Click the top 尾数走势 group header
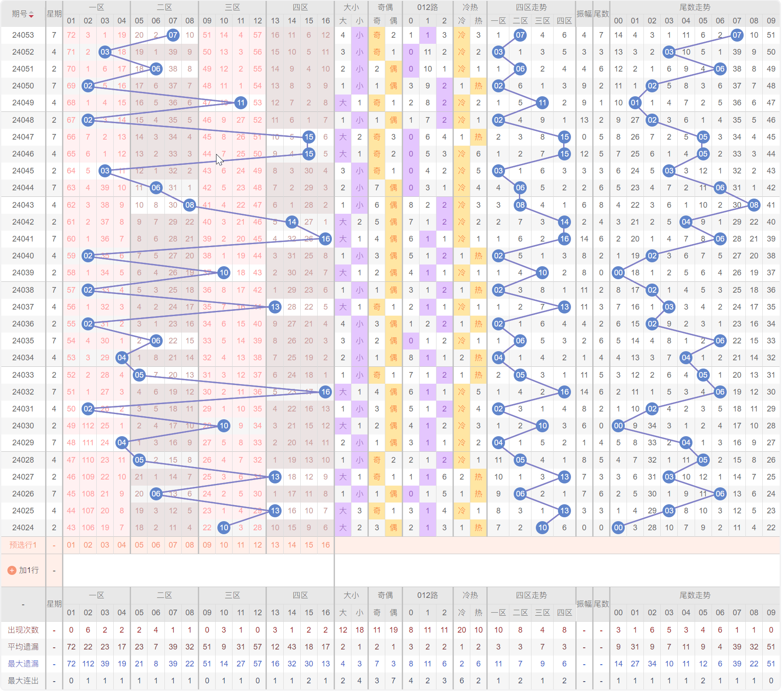 (695, 7)
